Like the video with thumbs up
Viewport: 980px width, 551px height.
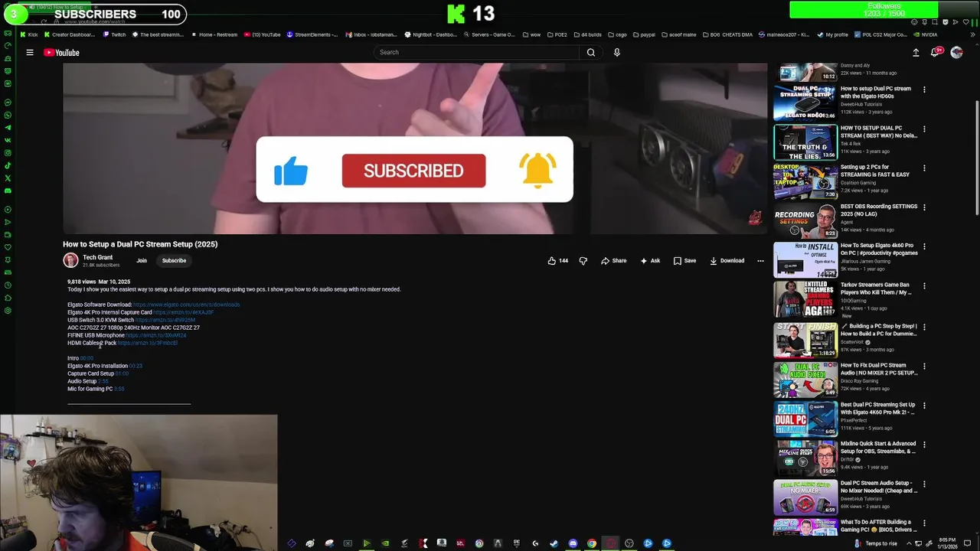(x=557, y=261)
